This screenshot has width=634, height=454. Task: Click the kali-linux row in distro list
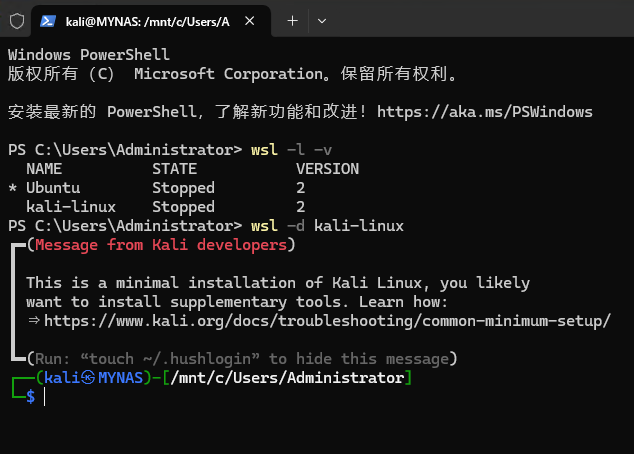point(166,207)
